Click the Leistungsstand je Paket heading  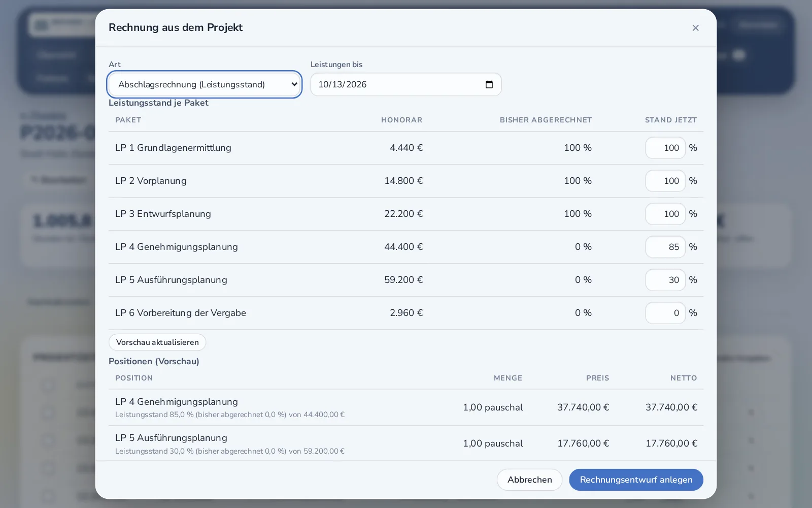click(158, 103)
